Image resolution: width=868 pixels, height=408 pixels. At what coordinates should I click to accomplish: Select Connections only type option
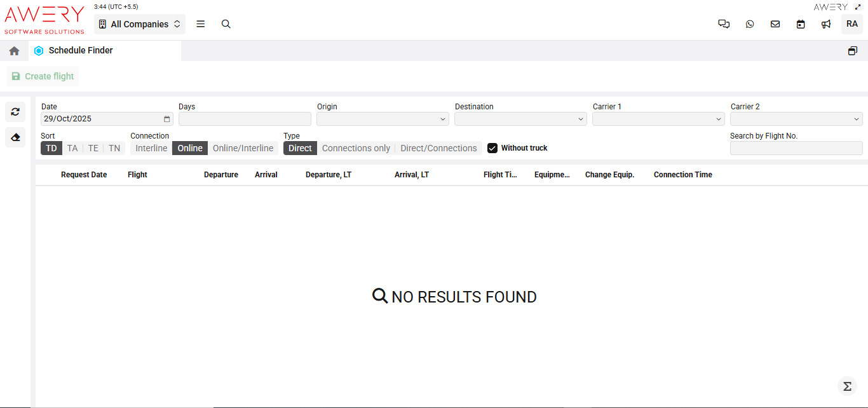(356, 148)
